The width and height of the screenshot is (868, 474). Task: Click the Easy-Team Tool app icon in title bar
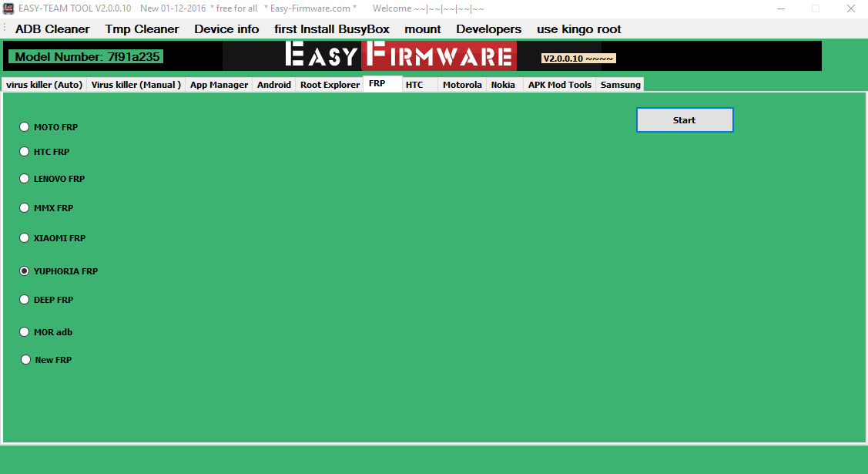pos(8,8)
